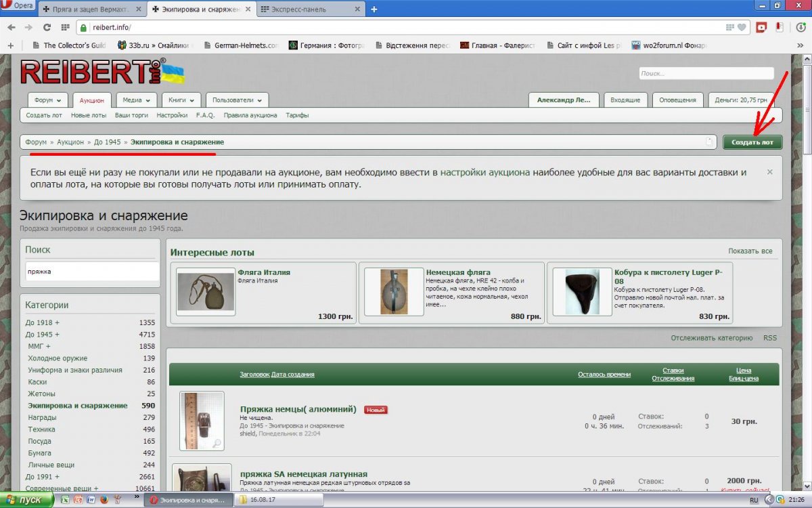Go back using browser back arrow
812x508 pixels.
coord(12,28)
